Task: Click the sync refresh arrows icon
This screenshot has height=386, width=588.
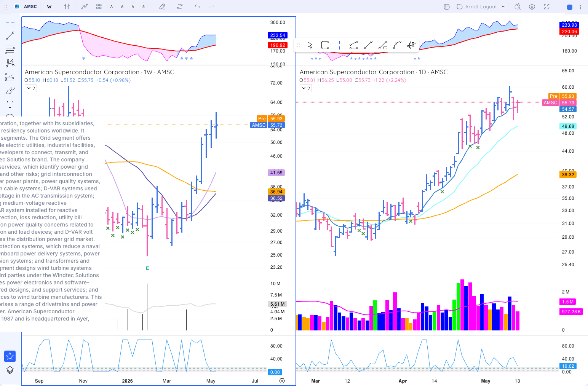Action: click(x=180, y=6)
